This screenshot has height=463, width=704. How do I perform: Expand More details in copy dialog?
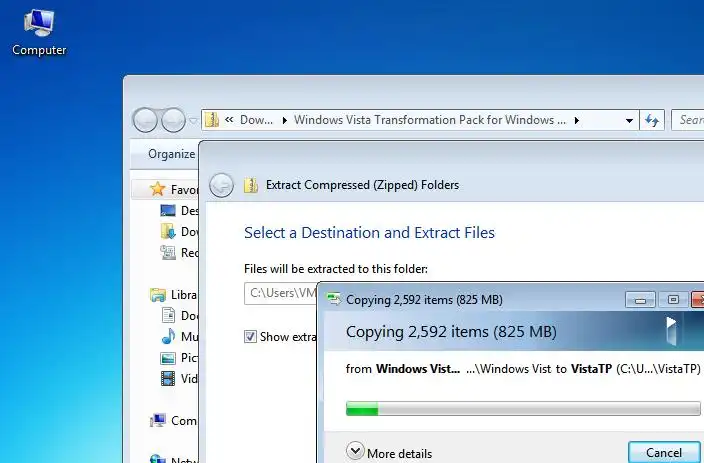coord(389,452)
